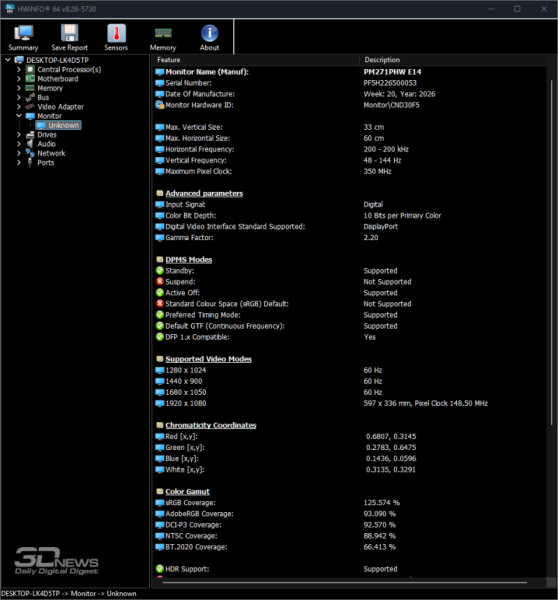
Task: Click the Monitor Hardware ID icon
Action: (x=160, y=104)
